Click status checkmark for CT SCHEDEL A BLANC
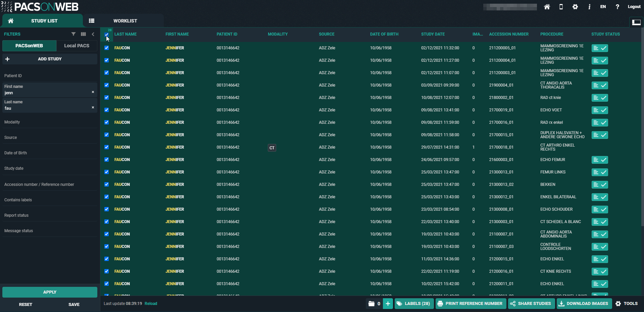 (604, 222)
